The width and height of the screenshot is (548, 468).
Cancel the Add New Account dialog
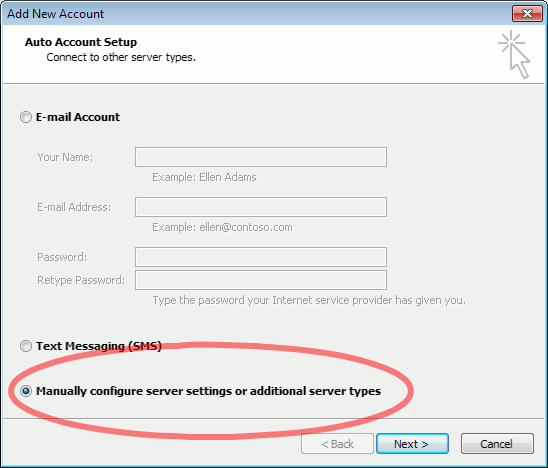pyautogui.click(x=497, y=444)
